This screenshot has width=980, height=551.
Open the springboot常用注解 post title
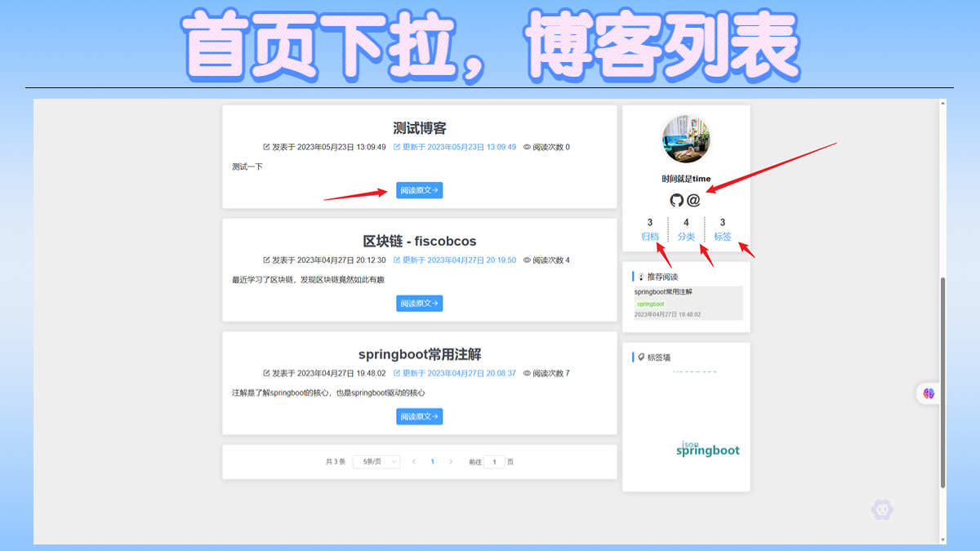tap(420, 354)
